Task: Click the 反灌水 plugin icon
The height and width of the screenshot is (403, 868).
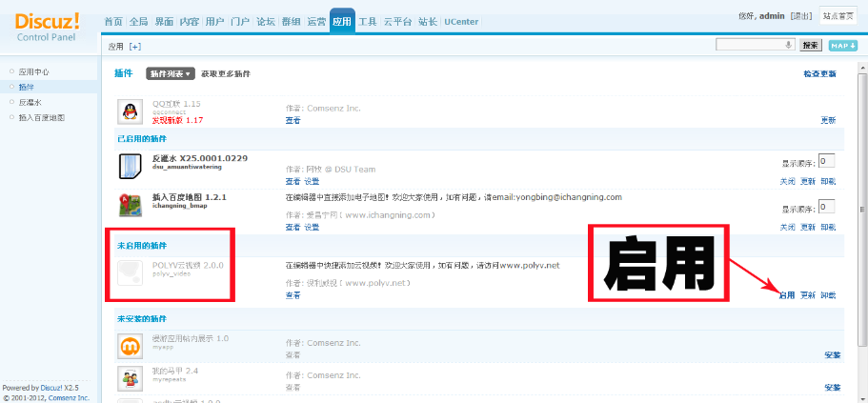Action: pos(131,167)
